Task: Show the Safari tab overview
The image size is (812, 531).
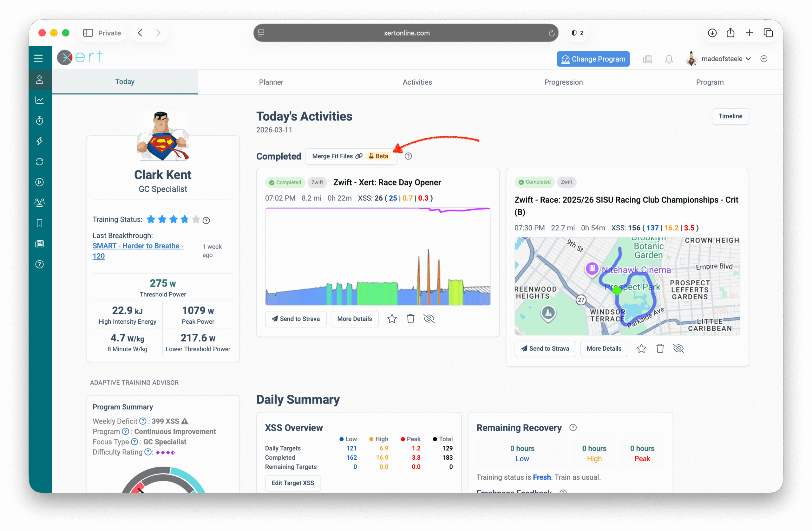Action: click(768, 33)
